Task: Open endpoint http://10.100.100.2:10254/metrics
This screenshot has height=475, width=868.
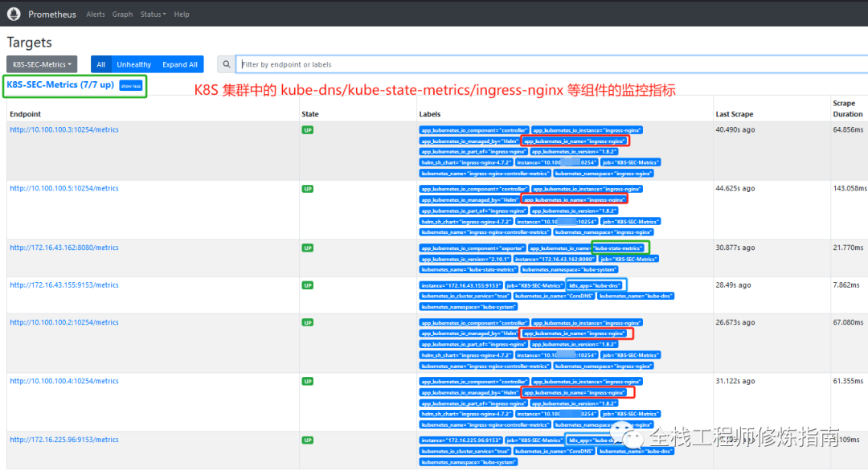Action: coord(64,322)
